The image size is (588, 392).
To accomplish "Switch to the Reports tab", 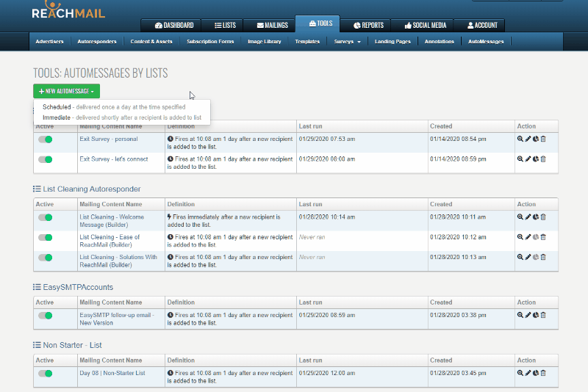I will (x=363, y=25).
